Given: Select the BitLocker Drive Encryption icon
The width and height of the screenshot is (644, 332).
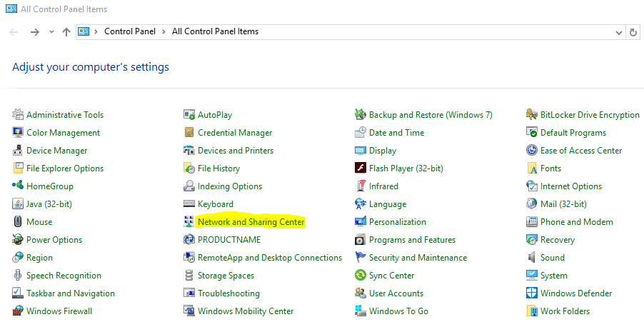Looking at the screenshot, I should pyautogui.click(x=532, y=115).
